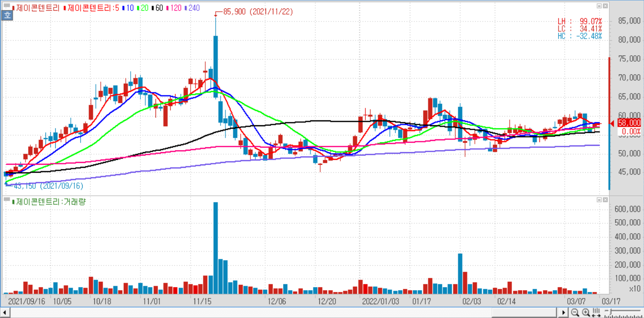
Task: Click the LC : 34.41% indicator
Action: [580, 29]
